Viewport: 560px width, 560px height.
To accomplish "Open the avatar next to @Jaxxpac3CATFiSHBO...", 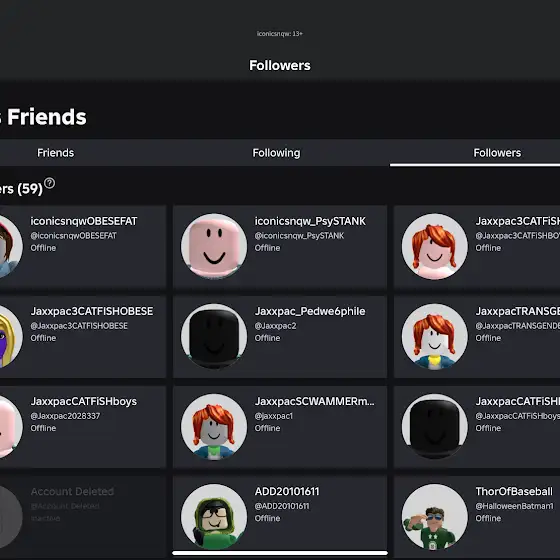I will (434, 246).
